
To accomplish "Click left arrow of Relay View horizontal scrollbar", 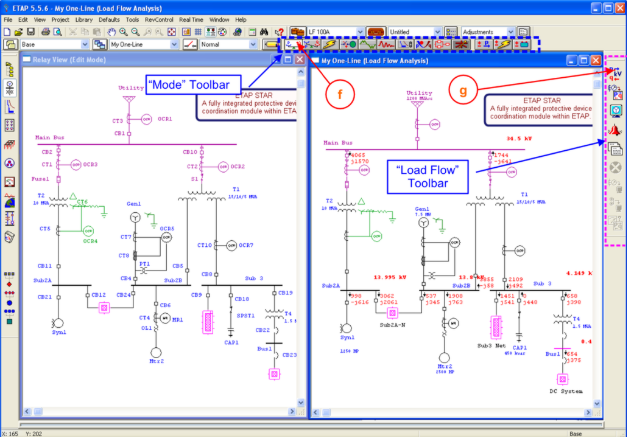I will (x=28, y=411).
